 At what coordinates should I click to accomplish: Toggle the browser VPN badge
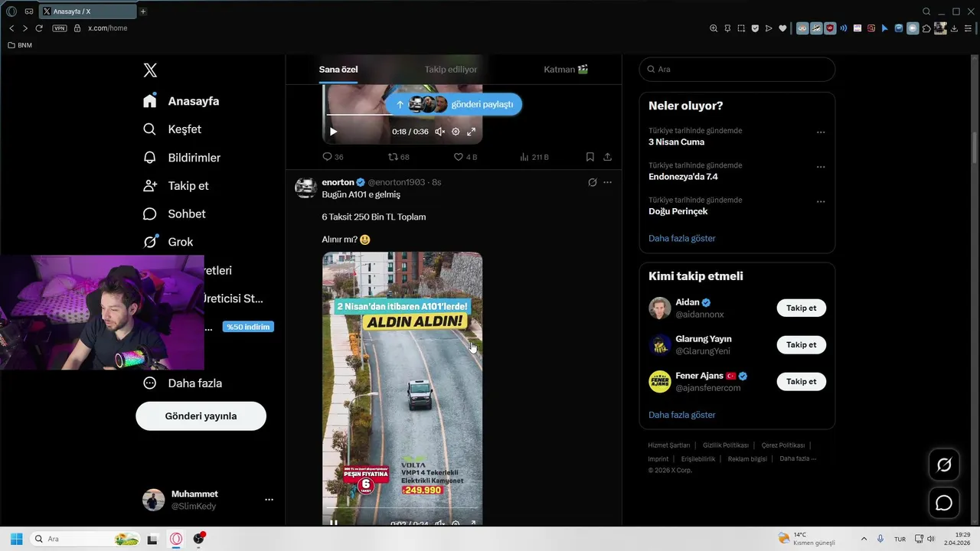tap(60, 28)
